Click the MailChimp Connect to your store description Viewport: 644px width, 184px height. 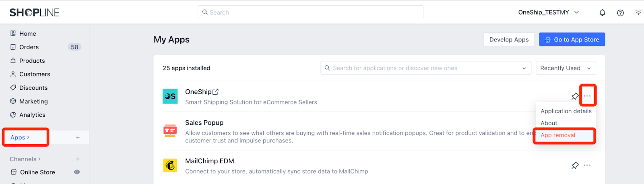(277, 172)
